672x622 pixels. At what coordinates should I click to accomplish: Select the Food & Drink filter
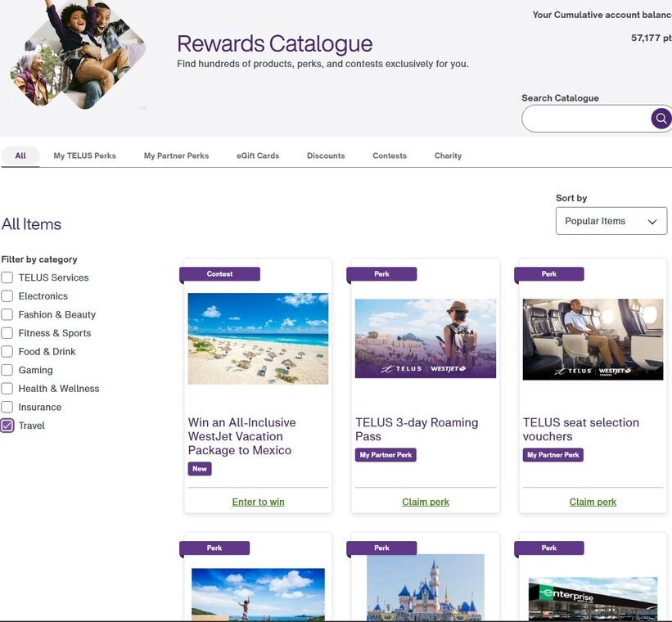(7, 350)
